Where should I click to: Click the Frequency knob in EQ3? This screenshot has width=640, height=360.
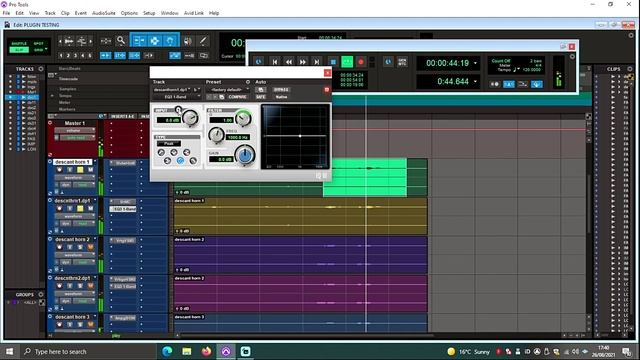(216, 135)
